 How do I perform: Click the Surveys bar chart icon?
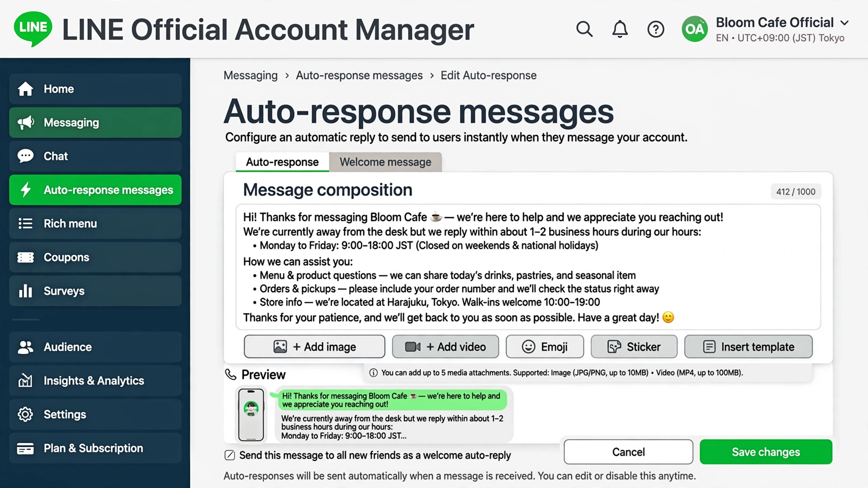(25, 291)
